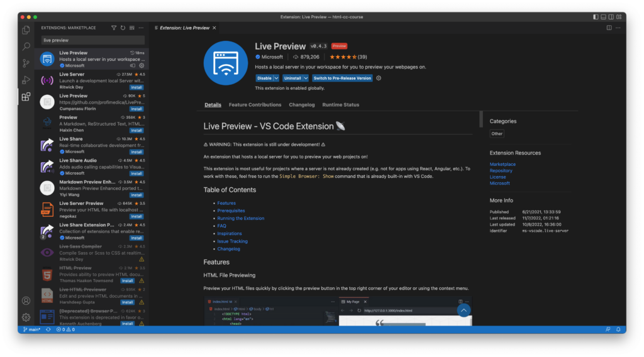Image resolution: width=644 pixels, height=357 pixels.
Task: Open the Prerequisites link
Action: click(231, 211)
